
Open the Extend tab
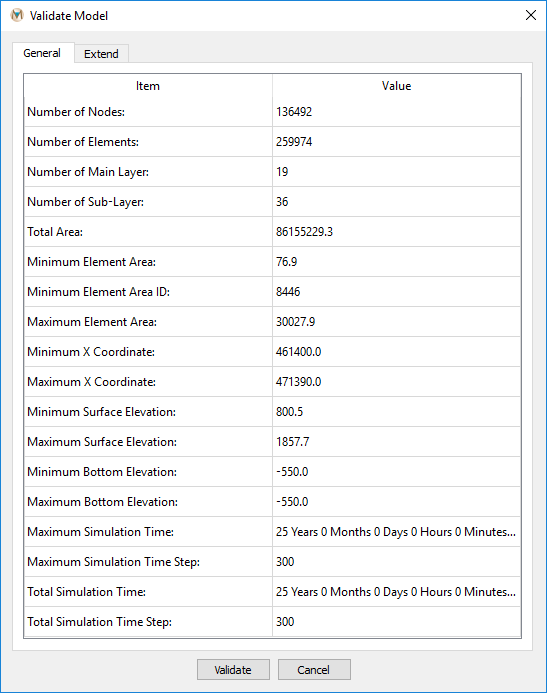(101, 54)
